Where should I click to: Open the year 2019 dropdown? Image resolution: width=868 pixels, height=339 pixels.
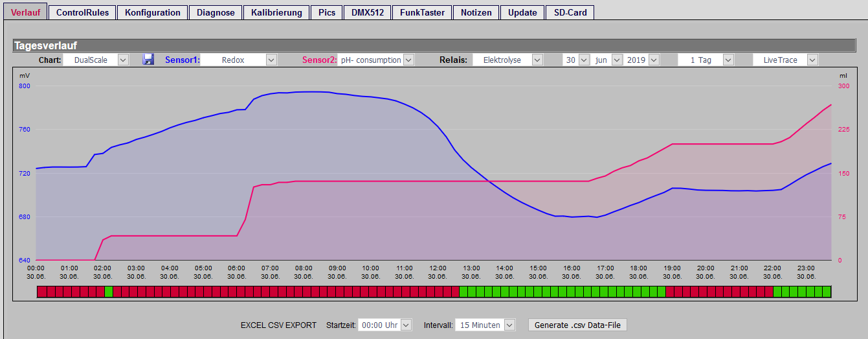pyautogui.click(x=642, y=60)
